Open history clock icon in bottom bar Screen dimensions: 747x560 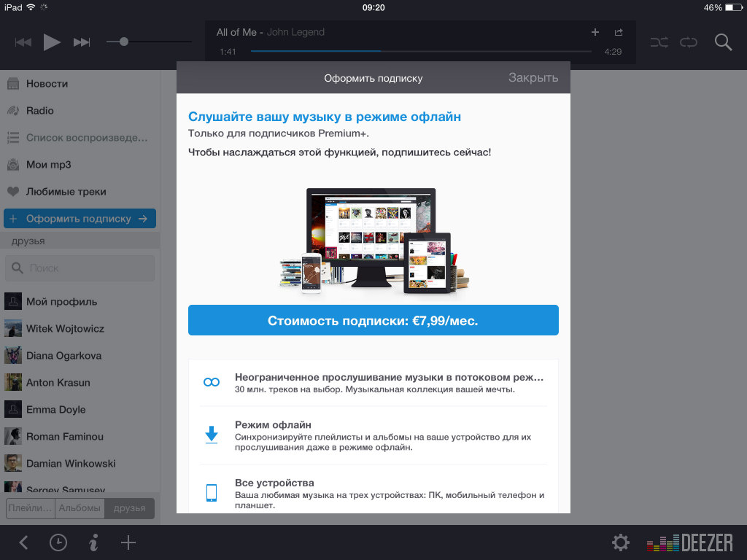click(58, 542)
